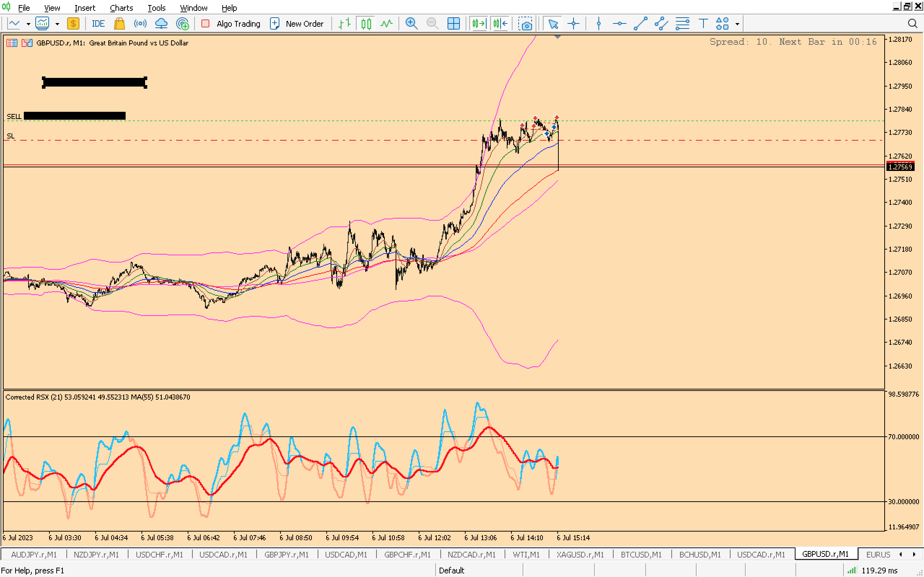Screen dimensions: 924x577
Task: Expand the chart type dropdown arrow
Action: click(x=28, y=24)
